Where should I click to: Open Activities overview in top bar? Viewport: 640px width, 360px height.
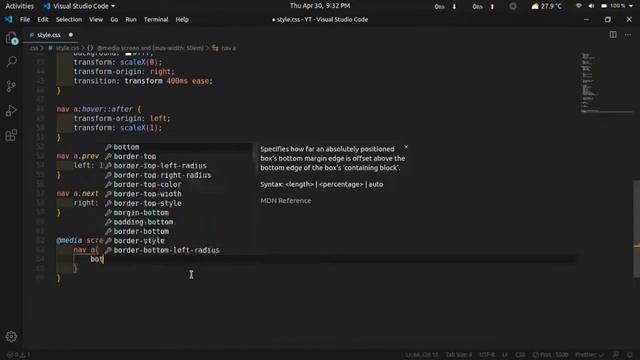[x=19, y=6]
